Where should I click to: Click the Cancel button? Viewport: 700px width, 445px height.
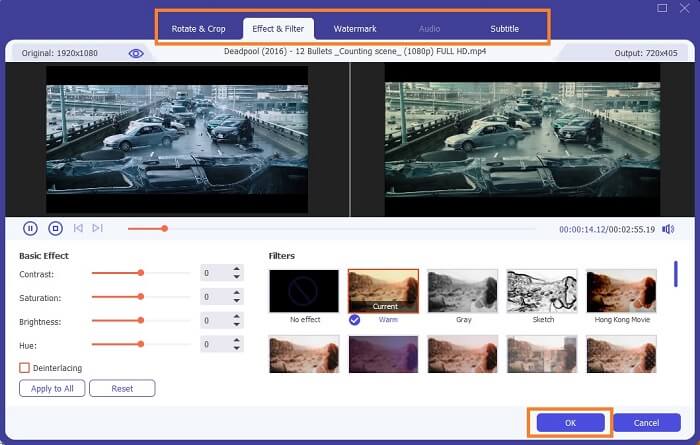click(646, 423)
